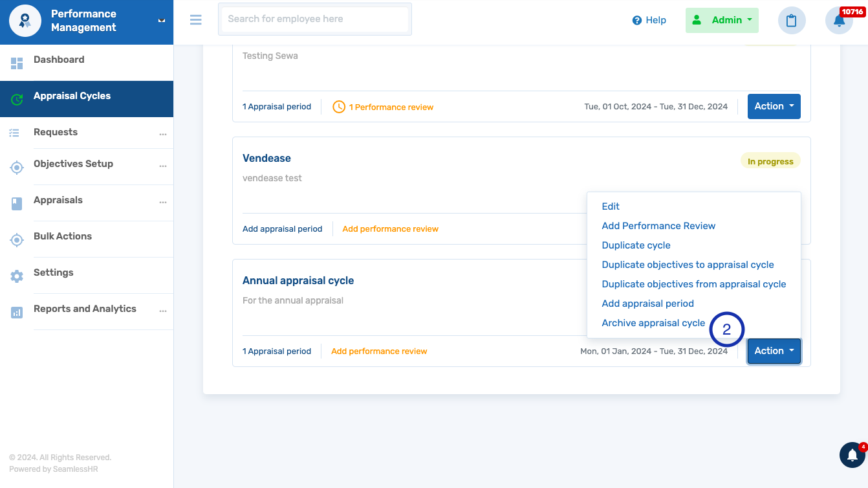868x488 pixels.
Task: Open the floating chat bell at bottom right
Action: tap(852, 455)
